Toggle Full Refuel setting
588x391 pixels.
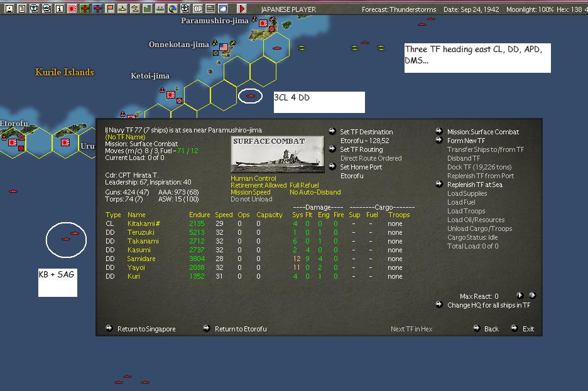304,185
